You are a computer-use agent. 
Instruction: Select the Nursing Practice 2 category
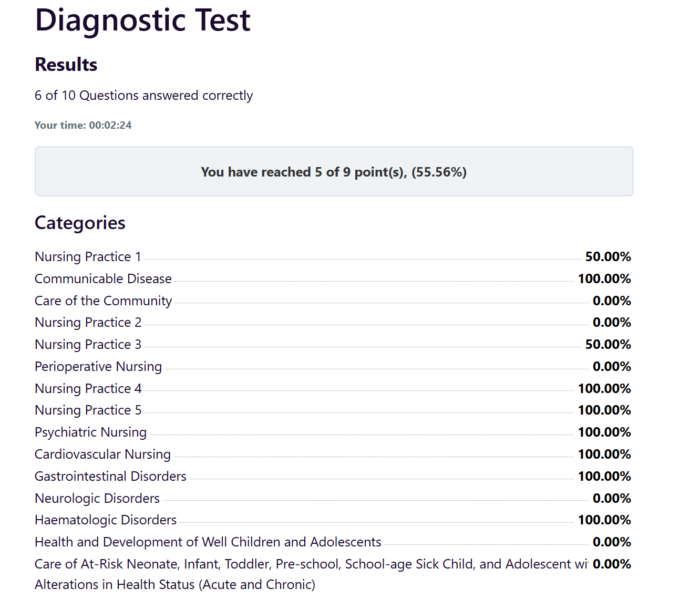tap(333, 323)
